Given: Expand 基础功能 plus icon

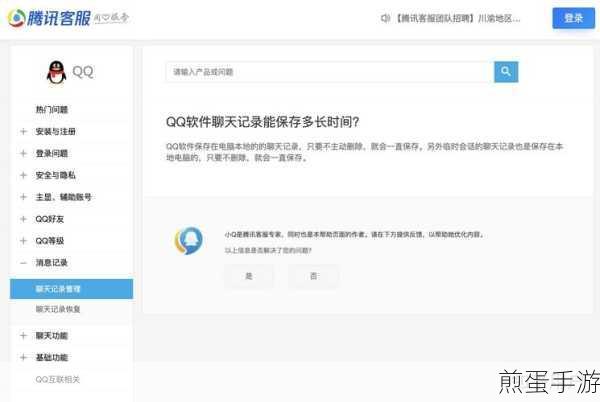Looking at the screenshot, I should tap(23, 358).
